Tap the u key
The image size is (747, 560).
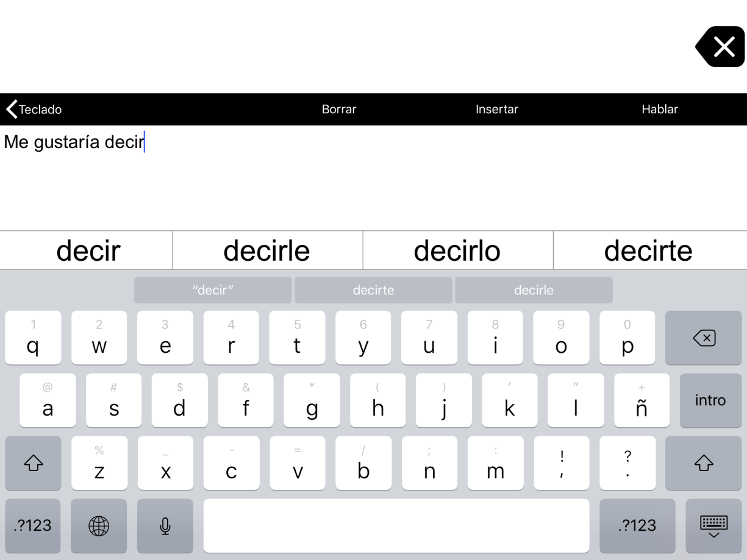coord(429,338)
